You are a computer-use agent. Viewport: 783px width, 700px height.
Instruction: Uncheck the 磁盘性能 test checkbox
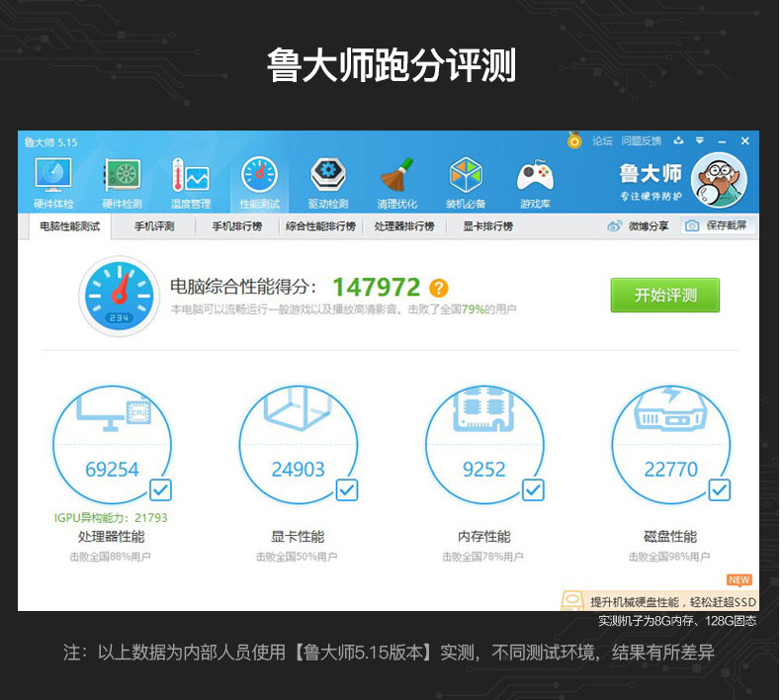(719, 490)
